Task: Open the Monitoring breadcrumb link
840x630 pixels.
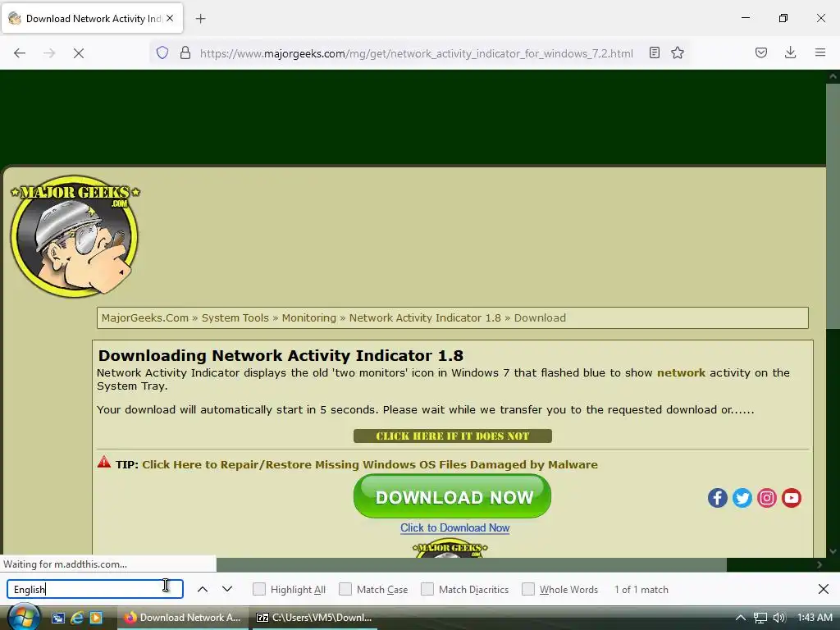Action: 309,317
